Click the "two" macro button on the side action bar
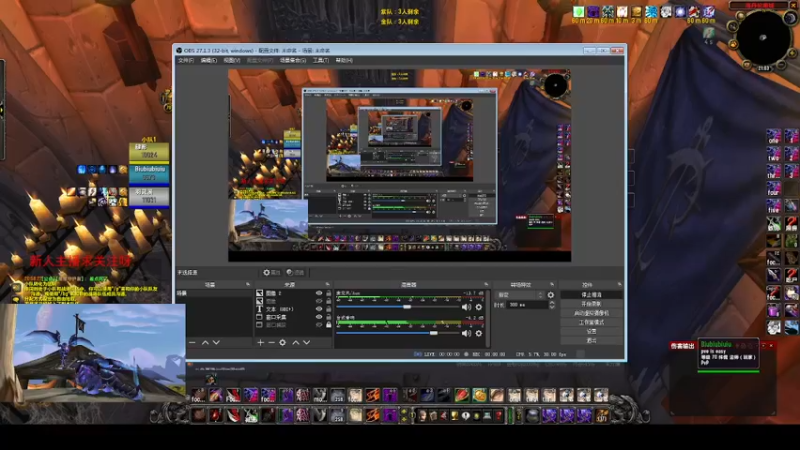800x450 pixels. [x=774, y=154]
